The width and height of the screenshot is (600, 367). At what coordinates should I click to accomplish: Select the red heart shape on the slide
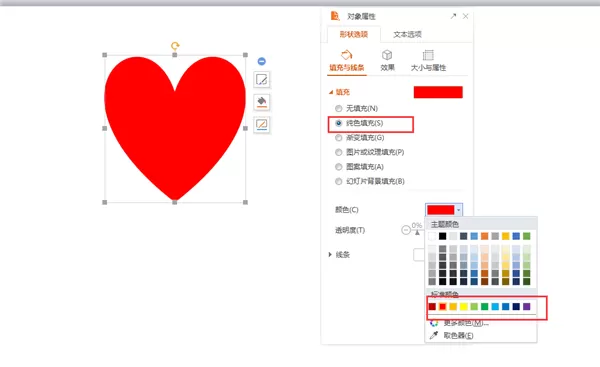[175, 128]
